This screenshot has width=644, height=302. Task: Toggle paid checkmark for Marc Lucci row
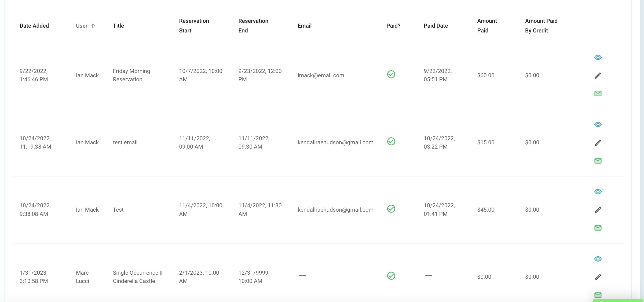(391, 276)
